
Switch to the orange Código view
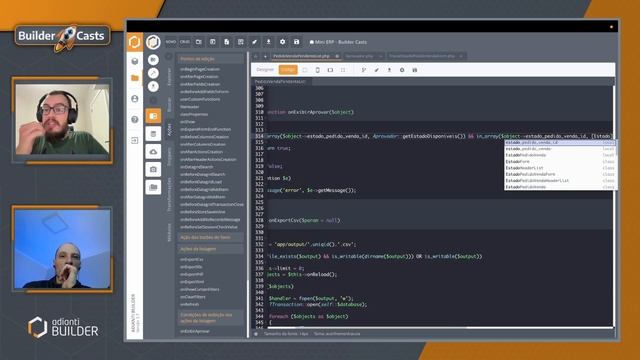point(288,70)
